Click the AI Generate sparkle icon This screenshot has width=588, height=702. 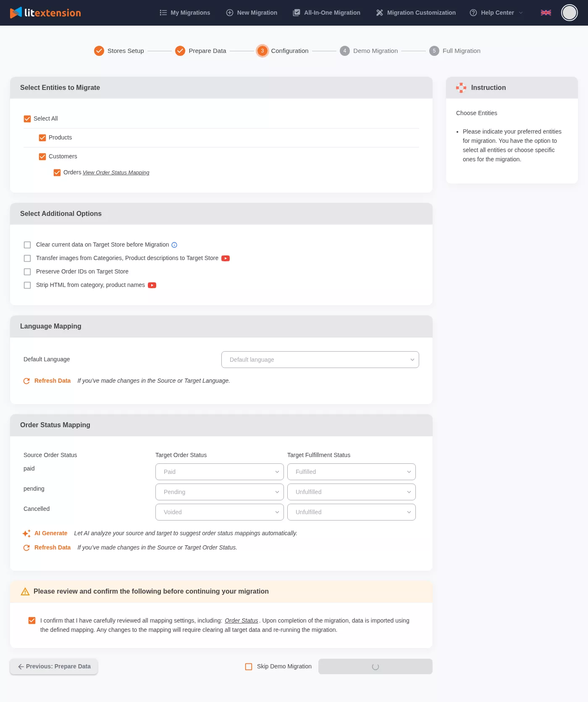coord(26,534)
